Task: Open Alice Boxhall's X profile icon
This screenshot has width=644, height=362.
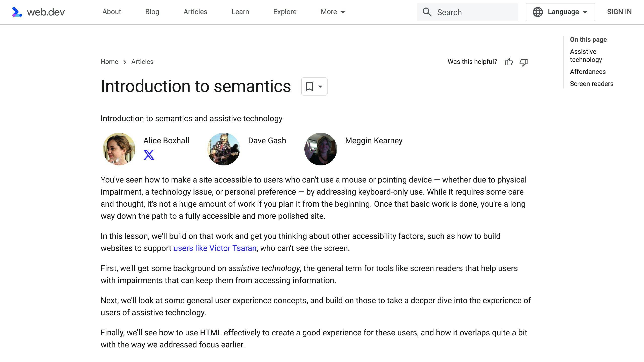Action: click(149, 155)
